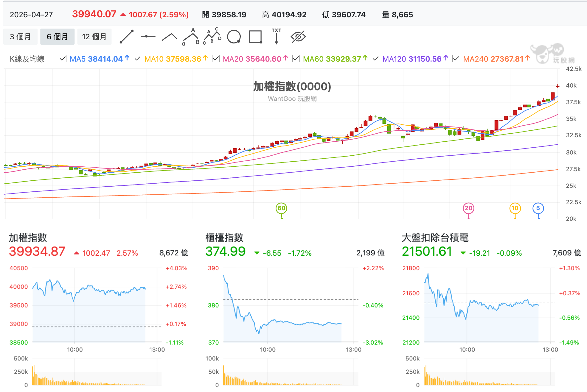The image size is (587, 392).
Task: Click the 量 8,665 volume value
Action: click(x=397, y=15)
